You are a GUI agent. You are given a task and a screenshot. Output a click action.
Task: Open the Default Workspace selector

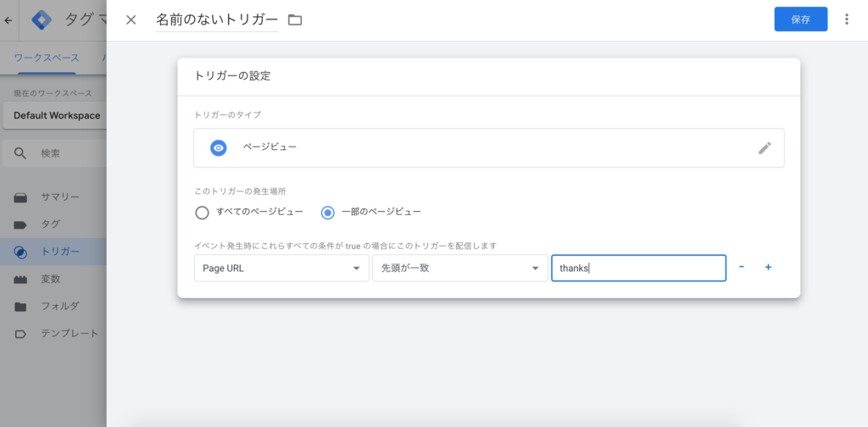pyautogui.click(x=56, y=115)
